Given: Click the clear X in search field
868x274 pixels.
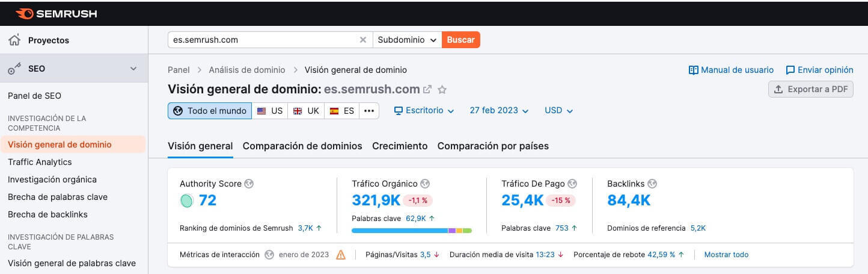Looking at the screenshot, I should (362, 40).
